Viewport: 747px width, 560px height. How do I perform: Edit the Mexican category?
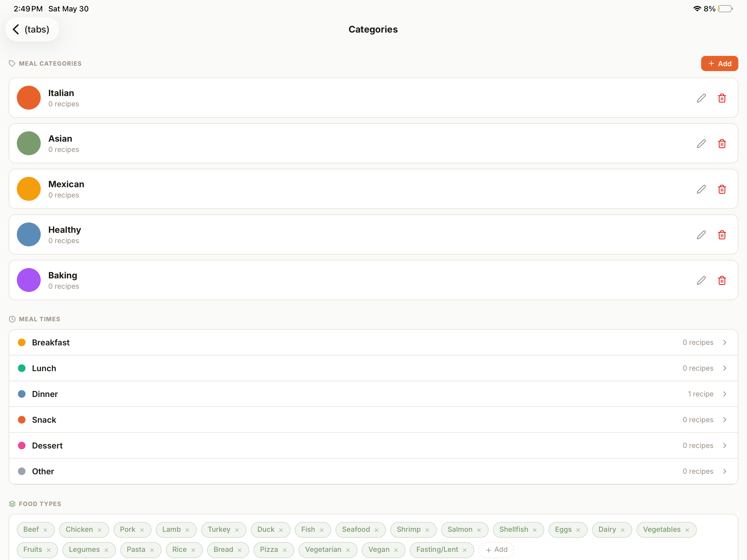click(701, 189)
